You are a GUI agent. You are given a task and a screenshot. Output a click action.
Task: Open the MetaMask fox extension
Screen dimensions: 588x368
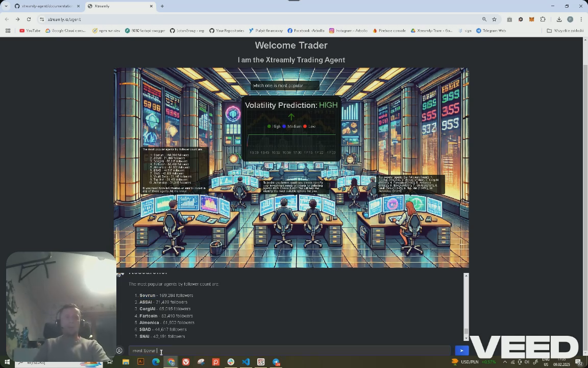pos(531,19)
